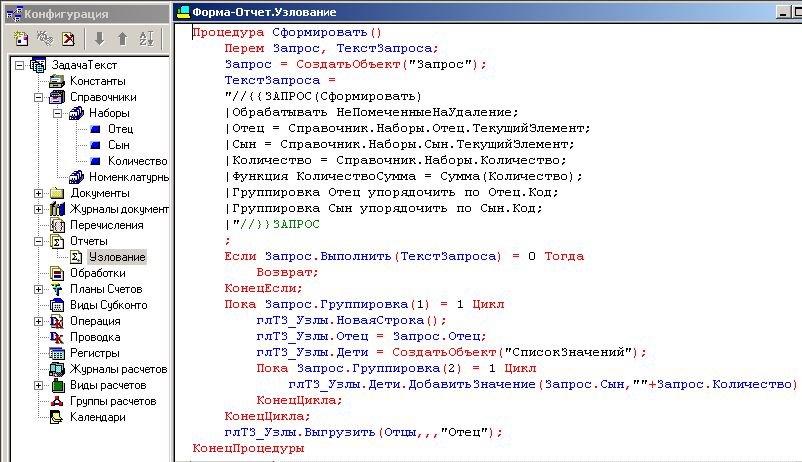Select Календари in the tree
Image resolution: width=802 pixels, height=462 pixels.
97,417
